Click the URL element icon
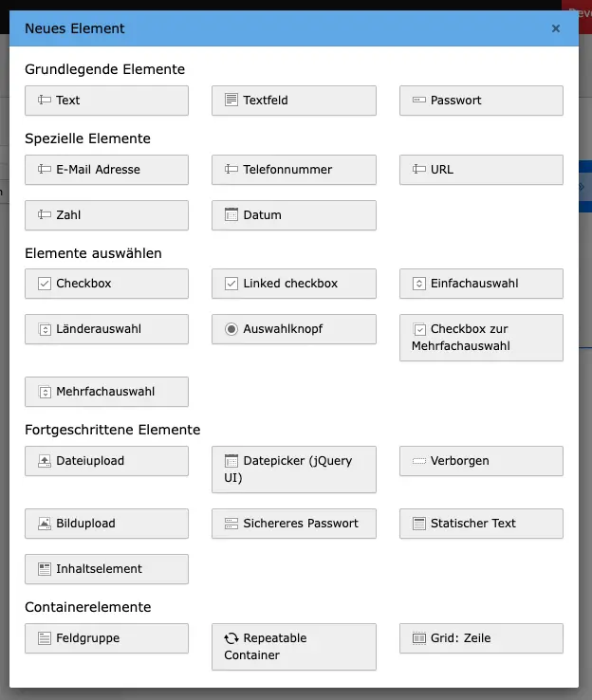The width and height of the screenshot is (592, 700). [x=419, y=170]
